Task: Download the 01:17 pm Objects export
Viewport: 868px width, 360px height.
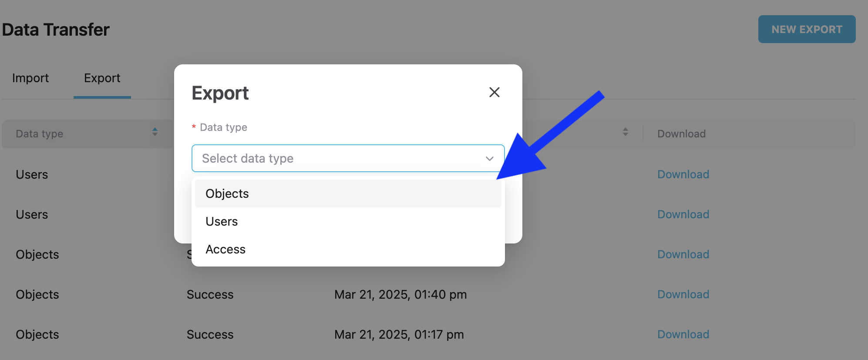Action: (683, 334)
